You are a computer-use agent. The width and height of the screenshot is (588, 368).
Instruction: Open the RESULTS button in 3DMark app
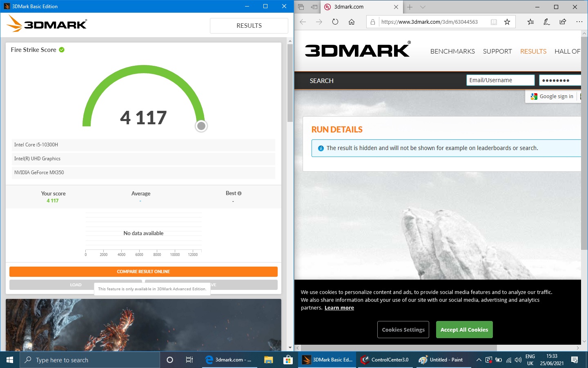point(249,25)
